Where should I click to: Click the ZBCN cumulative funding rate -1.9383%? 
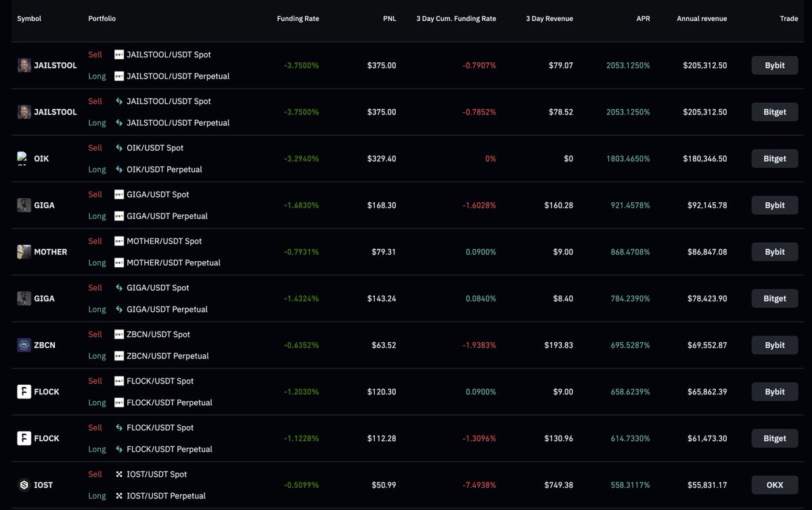479,346
